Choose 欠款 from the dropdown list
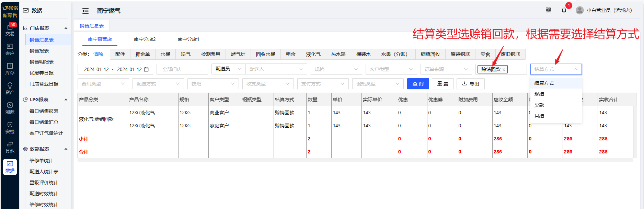This screenshot has width=644, height=209. 556,105
